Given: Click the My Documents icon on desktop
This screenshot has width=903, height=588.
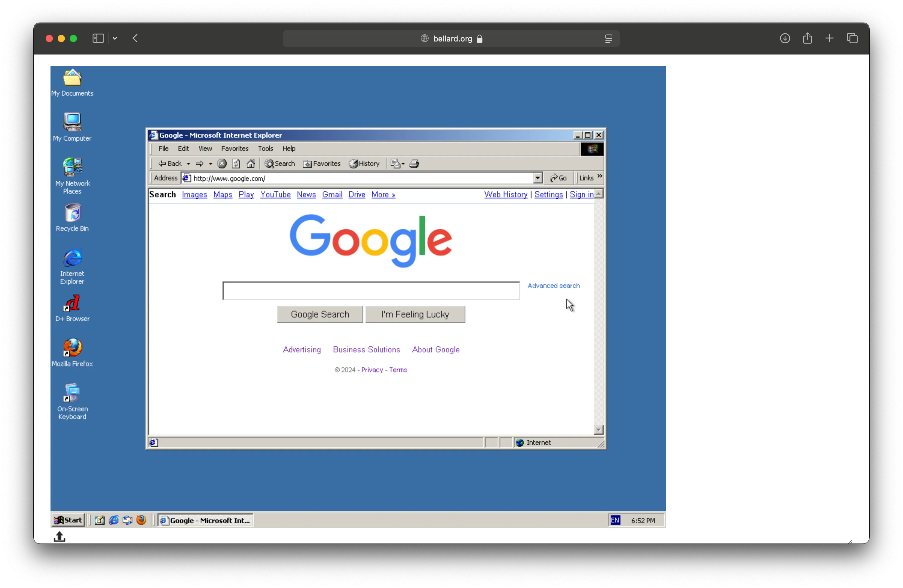Looking at the screenshot, I should 72,79.
